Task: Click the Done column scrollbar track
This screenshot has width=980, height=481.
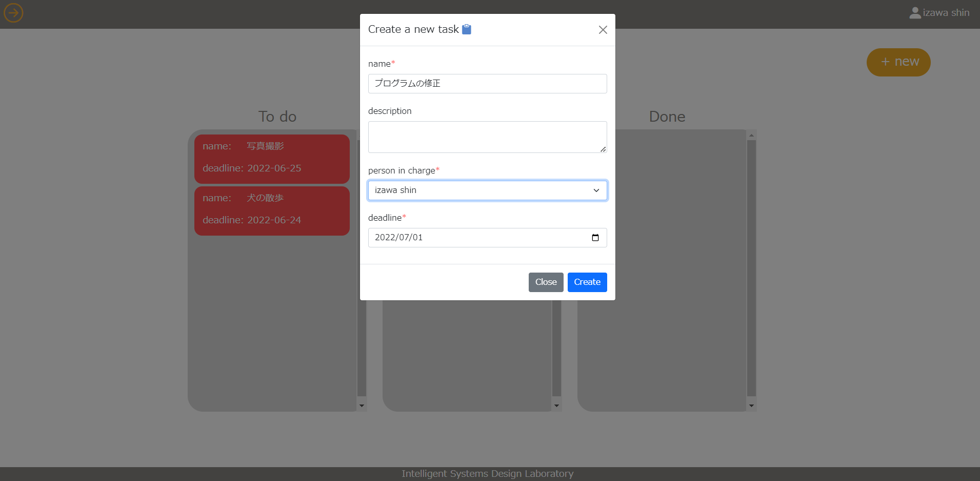Action: tap(751, 268)
